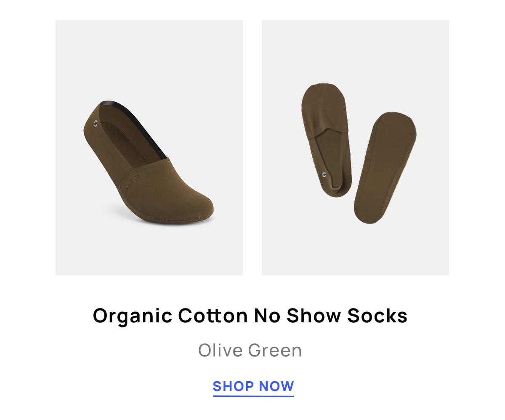Click the word "Socks" in the title

[377, 316]
